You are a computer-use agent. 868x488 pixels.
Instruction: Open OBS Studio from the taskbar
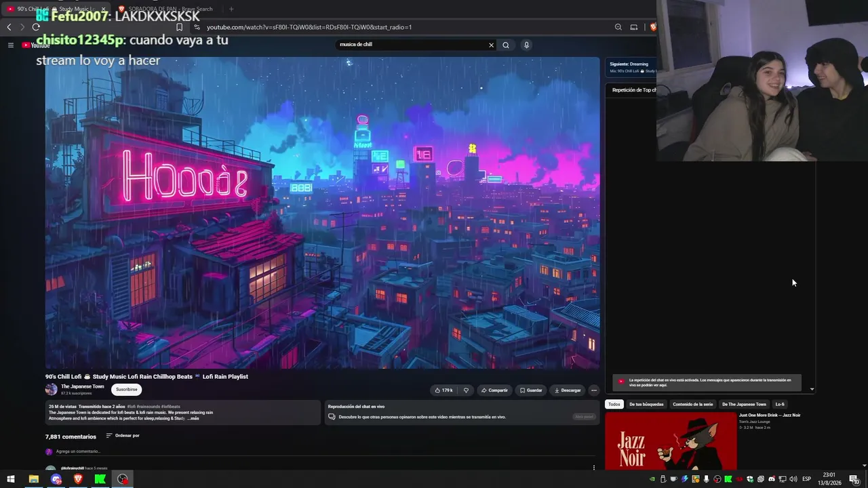122,479
